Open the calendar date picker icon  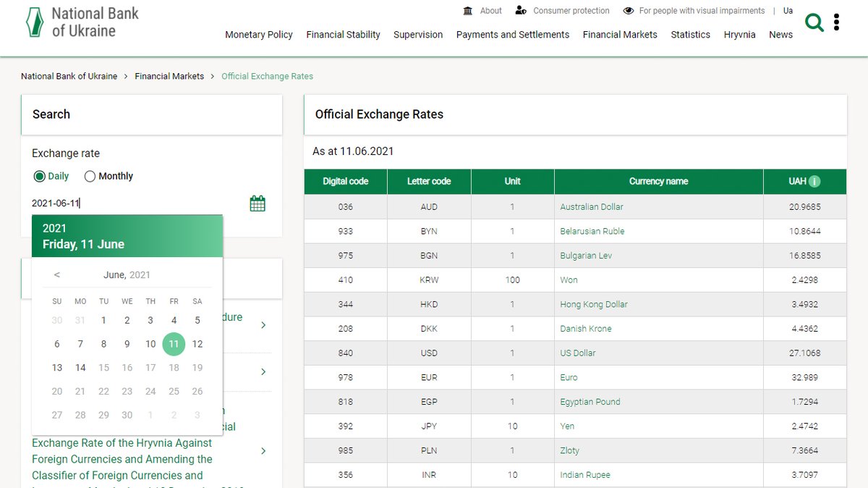pos(258,203)
